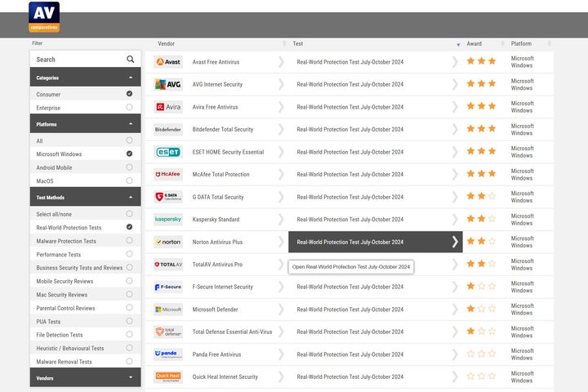Select the All platforms option

click(129, 140)
